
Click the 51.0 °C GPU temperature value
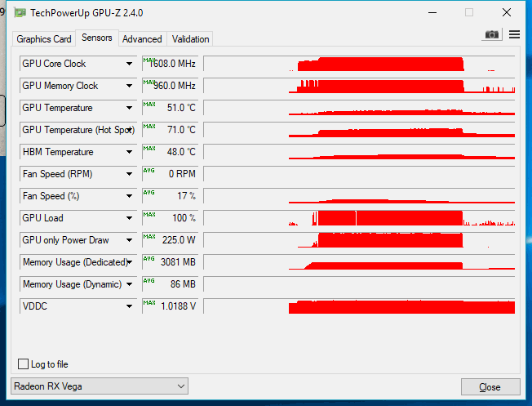[x=170, y=108]
